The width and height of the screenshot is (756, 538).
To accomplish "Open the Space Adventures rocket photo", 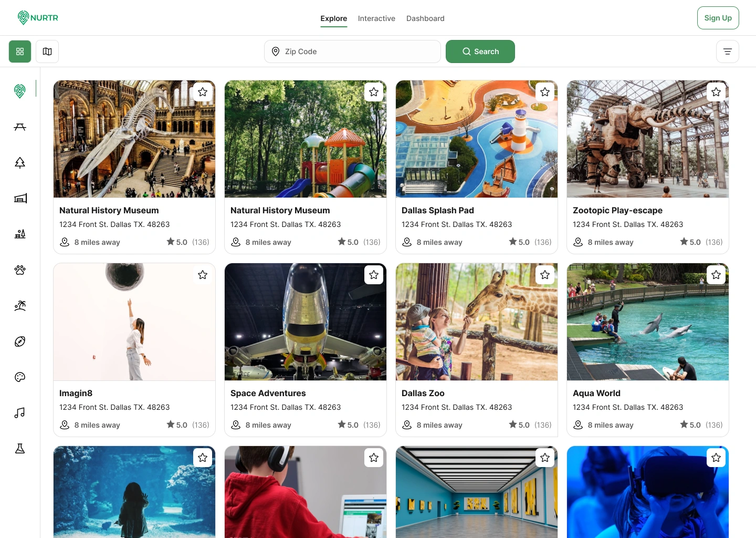I will tap(306, 322).
